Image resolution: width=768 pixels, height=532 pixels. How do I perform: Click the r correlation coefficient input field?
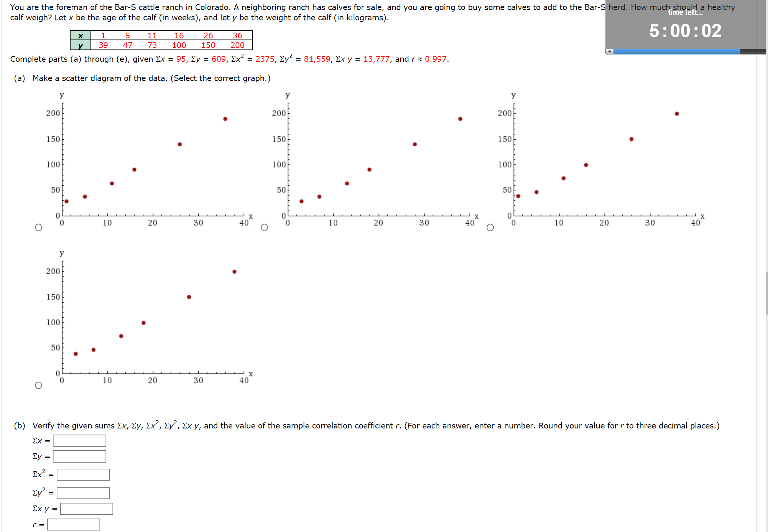click(x=74, y=524)
